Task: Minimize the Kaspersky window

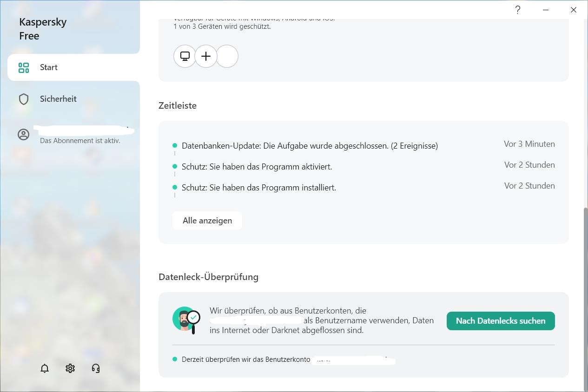Action: click(546, 10)
